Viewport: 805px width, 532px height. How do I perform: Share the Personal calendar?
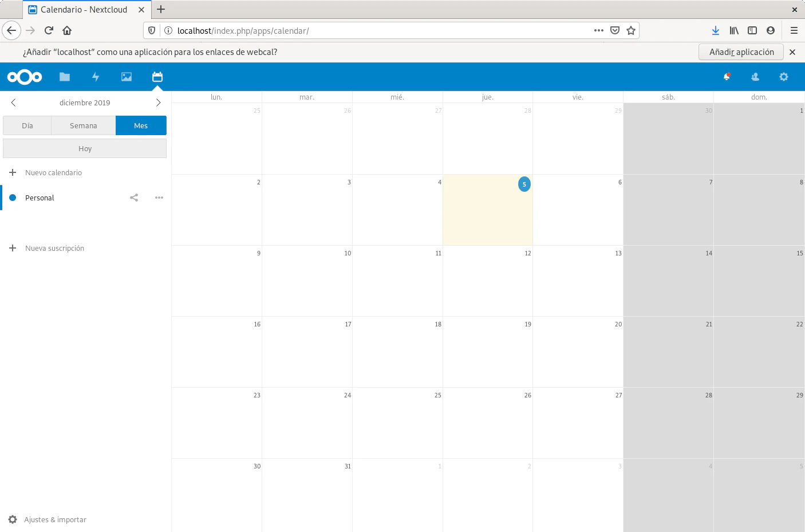coord(134,198)
